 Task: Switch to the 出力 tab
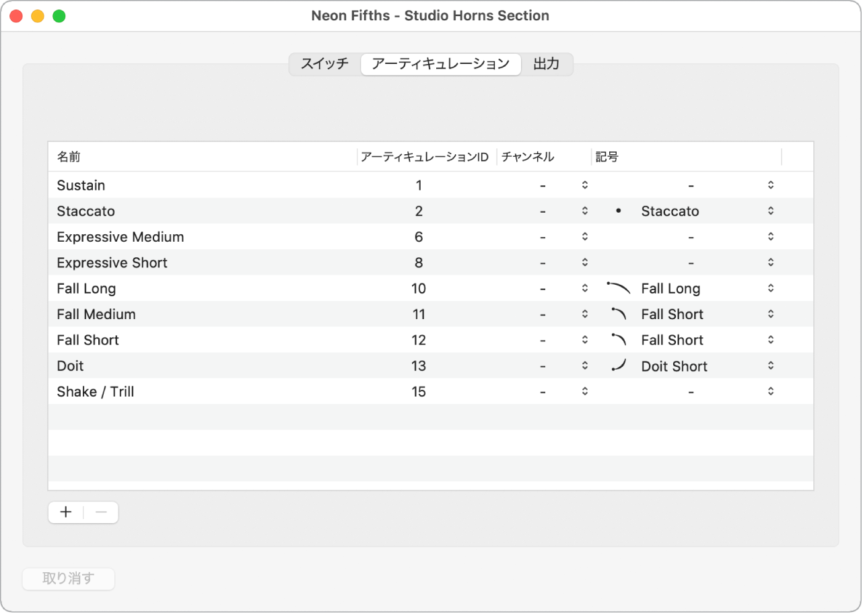pyautogui.click(x=547, y=64)
